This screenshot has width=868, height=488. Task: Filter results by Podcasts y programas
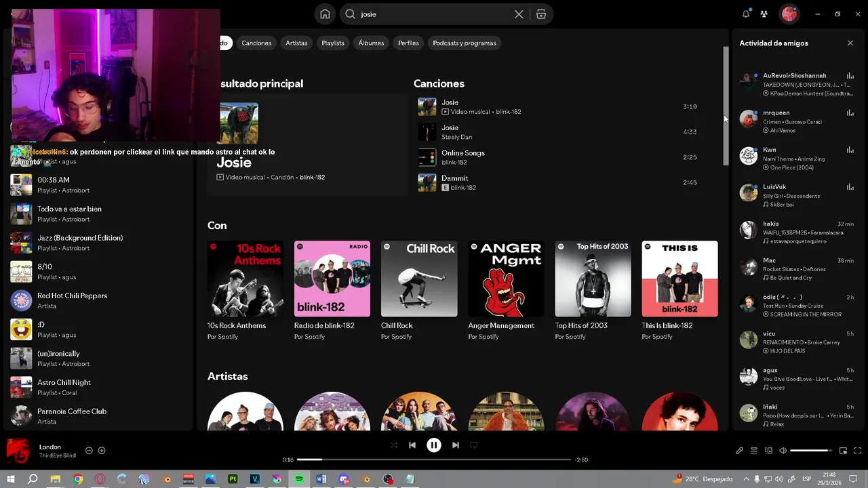coord(465,43)
